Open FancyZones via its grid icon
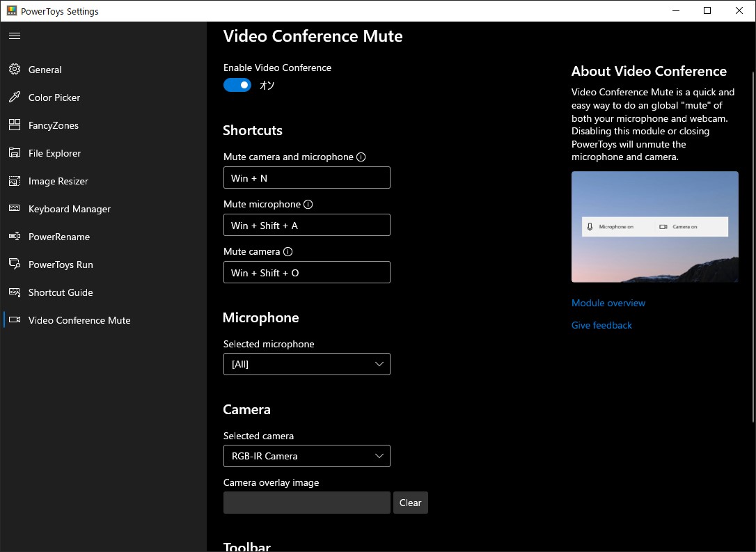Viewport: 756px width, 552px height. pyautogui.click(x=15, y=125)
